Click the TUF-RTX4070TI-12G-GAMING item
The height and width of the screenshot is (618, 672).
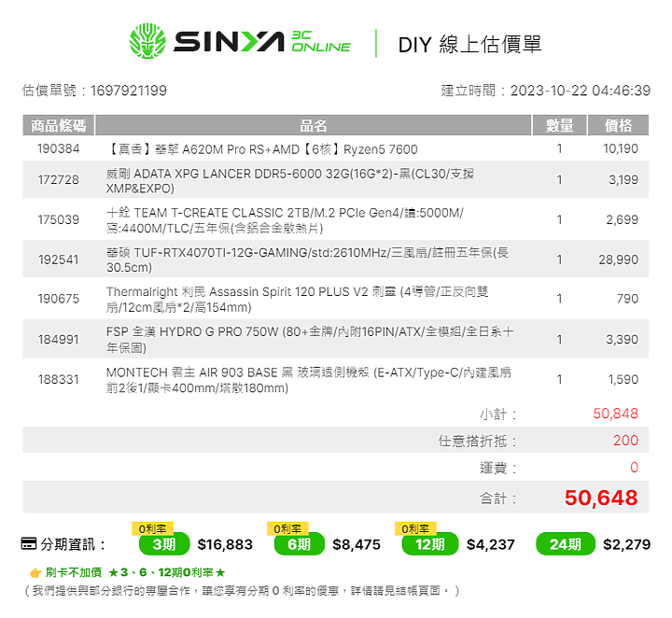click(x=307, y=260)
